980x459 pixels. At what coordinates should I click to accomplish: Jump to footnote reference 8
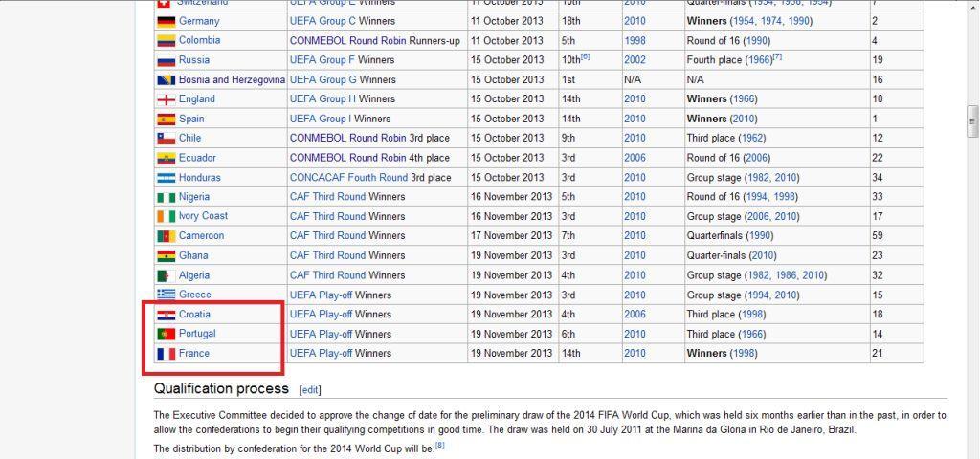[440, 445]
